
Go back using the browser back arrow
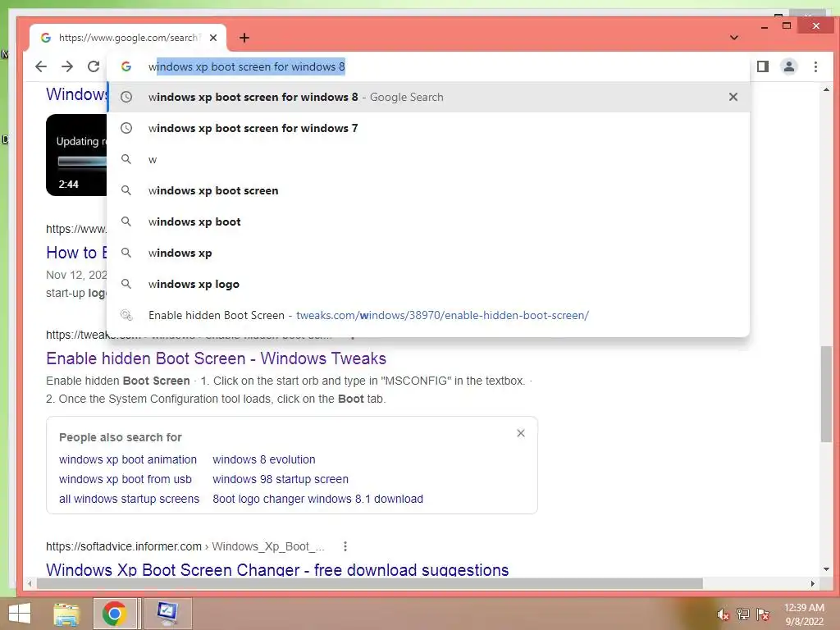click(x=41, y=66)
